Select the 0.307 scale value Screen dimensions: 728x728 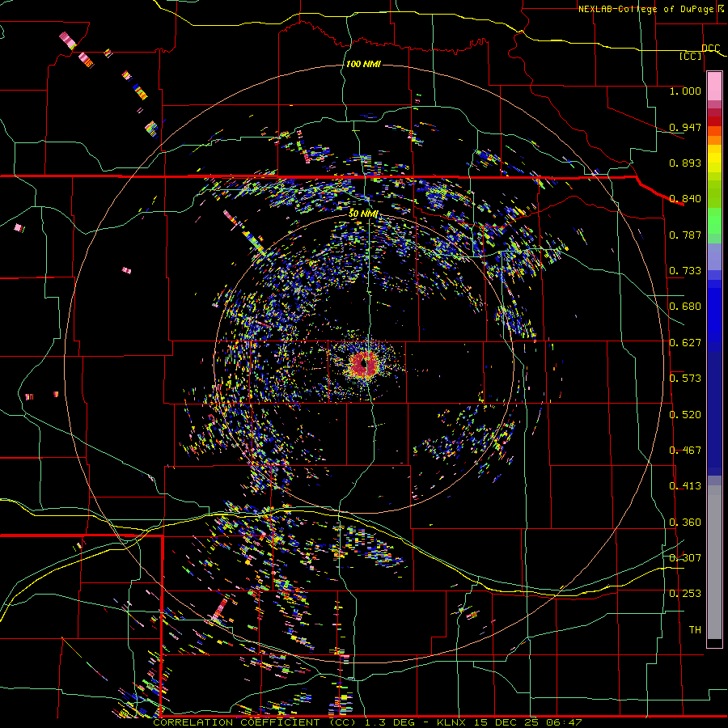[685, 557]
